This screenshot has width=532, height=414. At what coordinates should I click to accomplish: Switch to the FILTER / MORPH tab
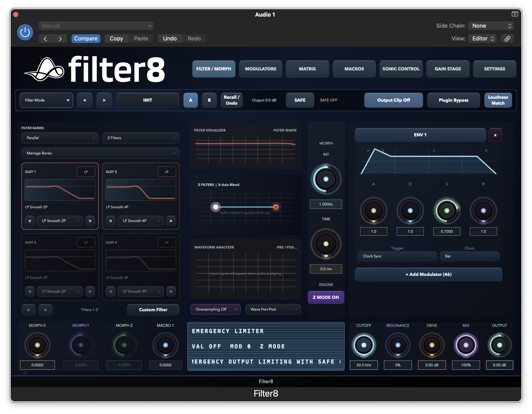214,69
